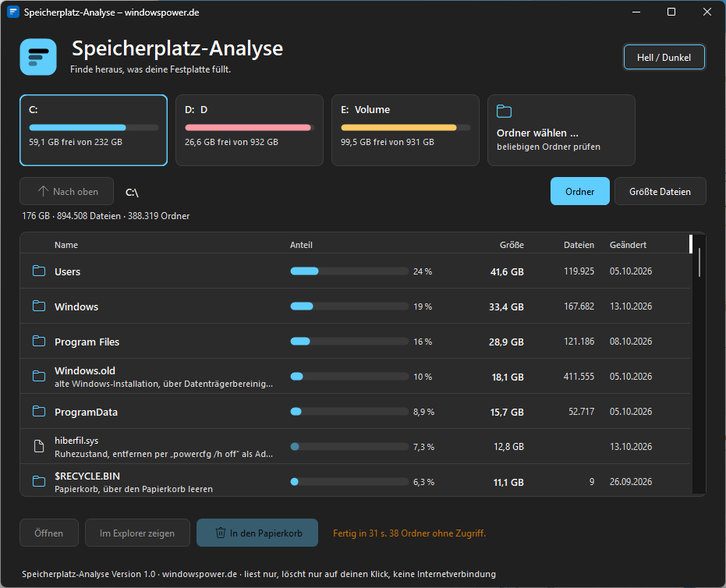Click the Speicherplatz-Analyse app logo
This screenshot has width=726, height=588.
[x=38, y=57]
